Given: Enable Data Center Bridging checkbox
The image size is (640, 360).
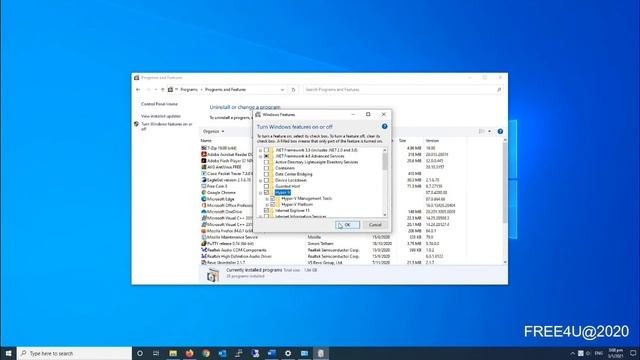Looking at the screenshot, I should tap(266, 174).
